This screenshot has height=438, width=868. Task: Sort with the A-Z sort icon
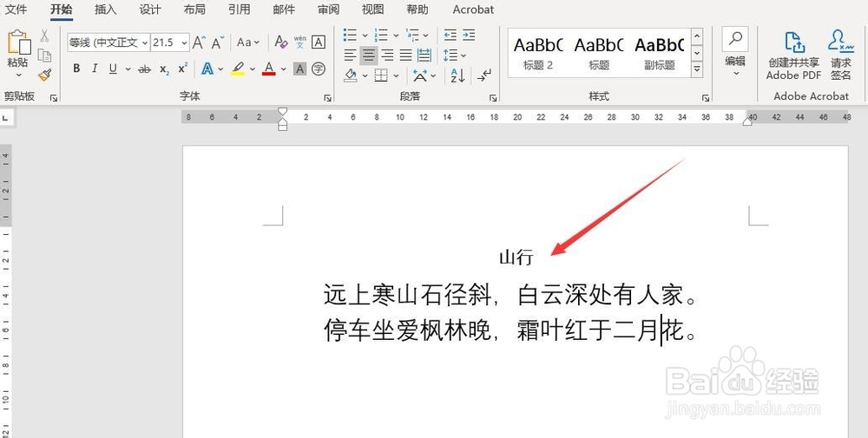point(457,75)
